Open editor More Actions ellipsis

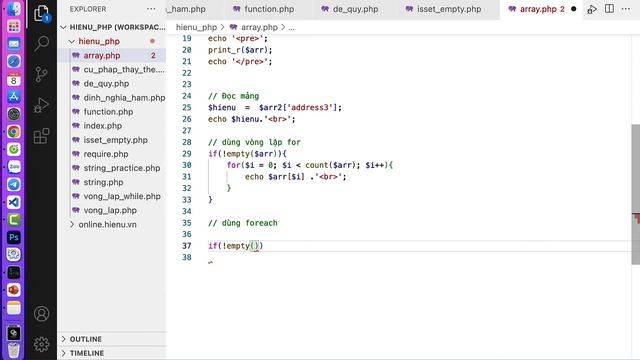[x=626, y=9]
